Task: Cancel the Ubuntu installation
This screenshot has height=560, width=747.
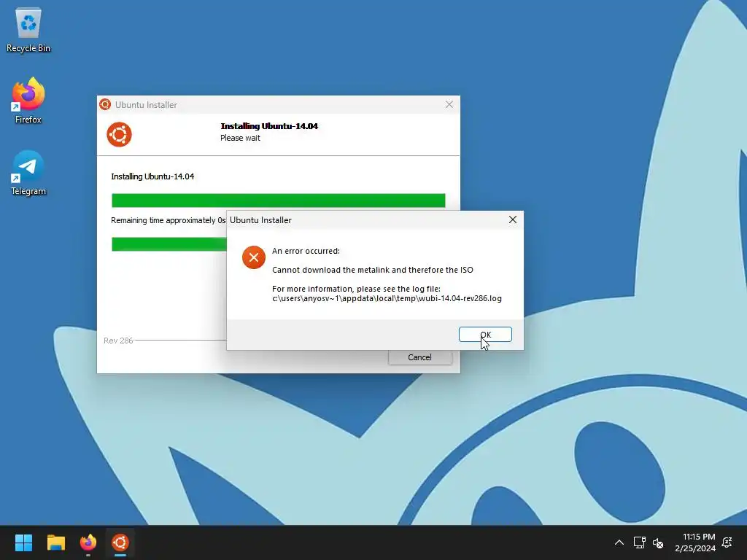Action: (419, 357)
